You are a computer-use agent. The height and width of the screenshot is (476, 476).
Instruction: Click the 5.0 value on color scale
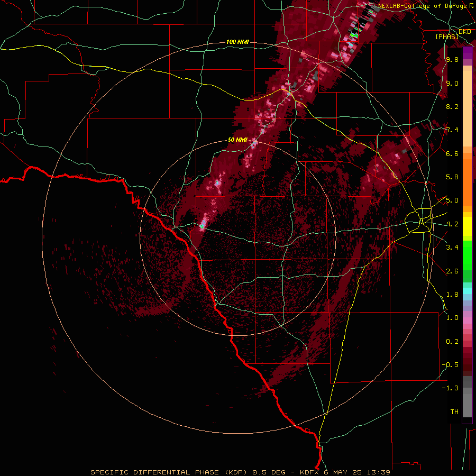point(452,200)
